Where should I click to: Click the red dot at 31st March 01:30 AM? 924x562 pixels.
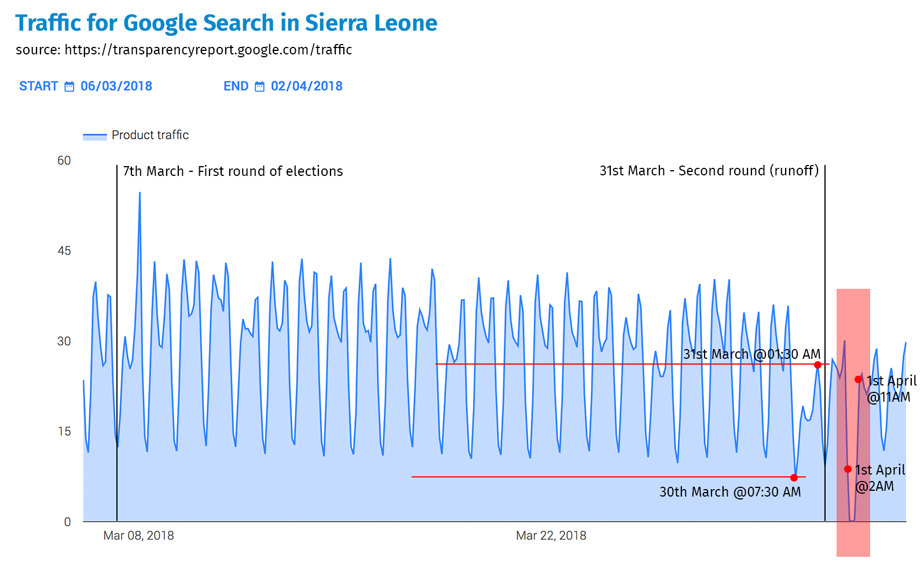click(817, 365)
